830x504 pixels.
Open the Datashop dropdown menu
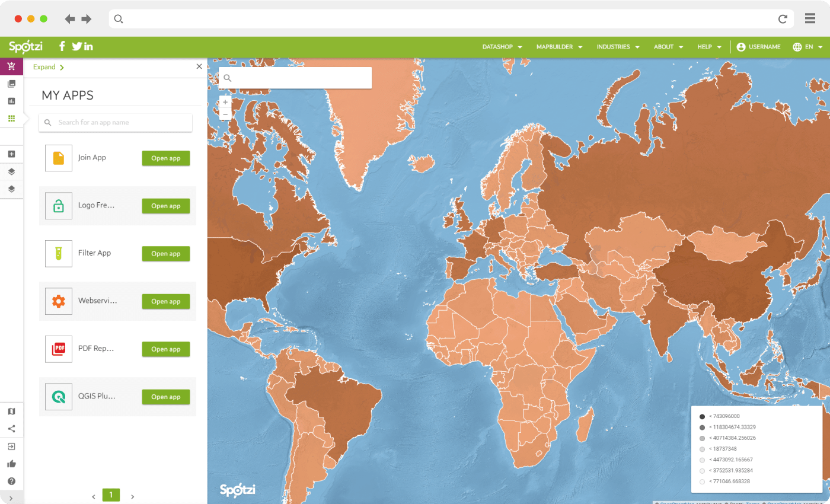(502, 47)
